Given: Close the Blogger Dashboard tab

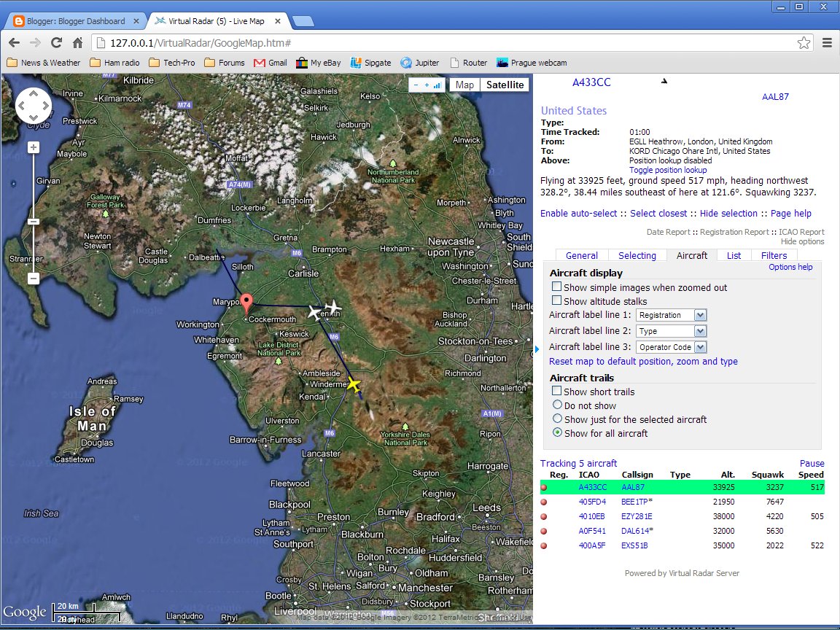Looking at the screenshot, I should tap(136, 21).
